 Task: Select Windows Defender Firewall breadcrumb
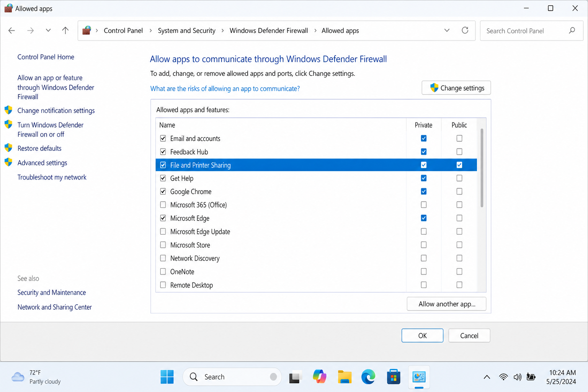(269, 31)
